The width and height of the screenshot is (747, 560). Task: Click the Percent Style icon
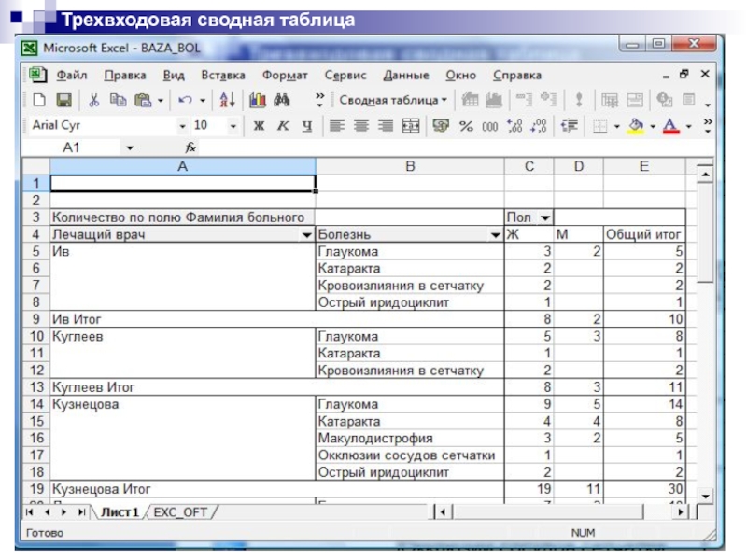coord(466,126)
